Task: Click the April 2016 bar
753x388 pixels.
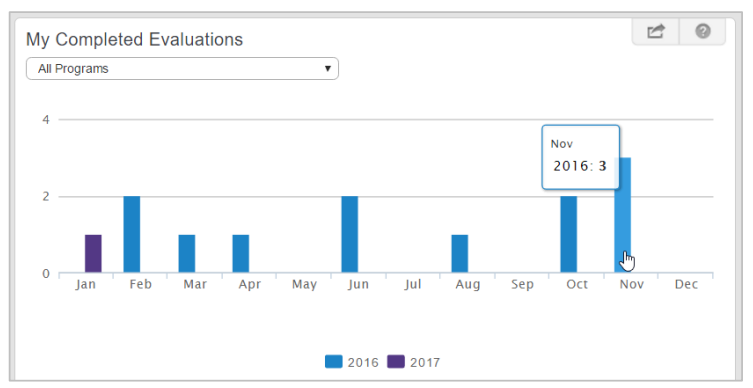Action: (x=241, y=254)
